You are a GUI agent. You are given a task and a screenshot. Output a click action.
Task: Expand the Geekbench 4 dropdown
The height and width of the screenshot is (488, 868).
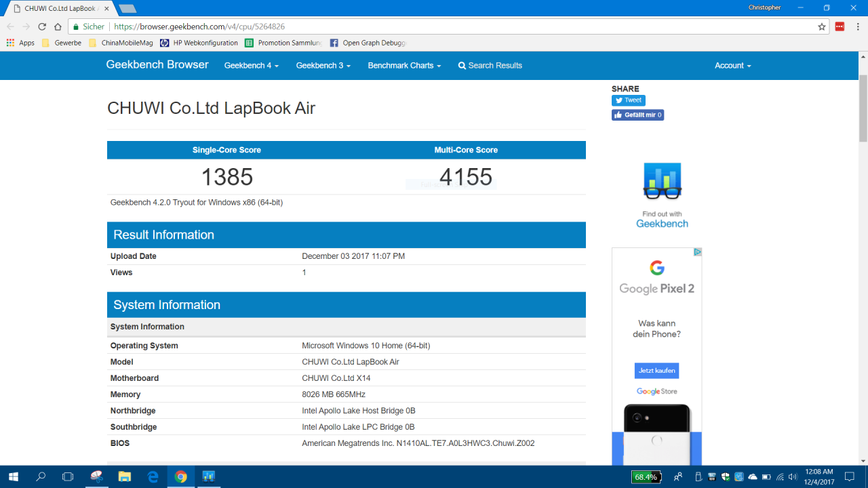(x=252, y=66)
